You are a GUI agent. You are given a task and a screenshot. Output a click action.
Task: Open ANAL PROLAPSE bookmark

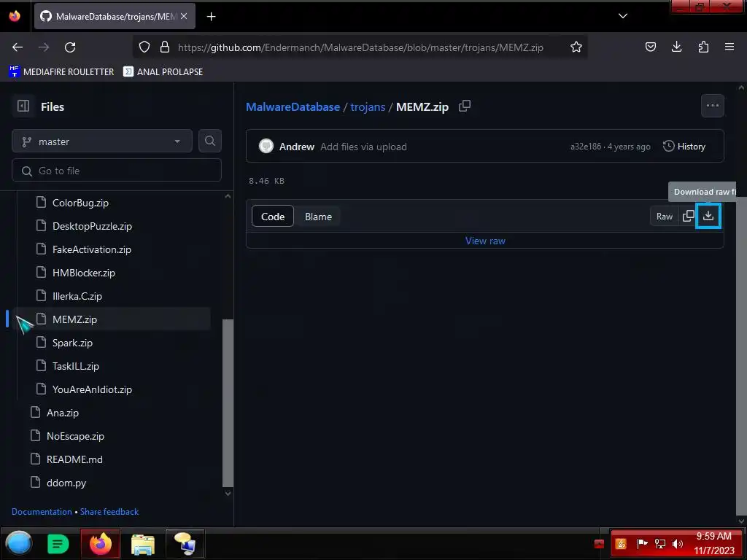pyautogui.click(x=163, y=71)
